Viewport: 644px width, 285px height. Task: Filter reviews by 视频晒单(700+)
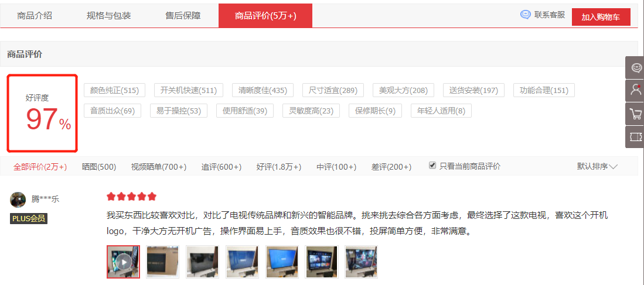(159, 167)
